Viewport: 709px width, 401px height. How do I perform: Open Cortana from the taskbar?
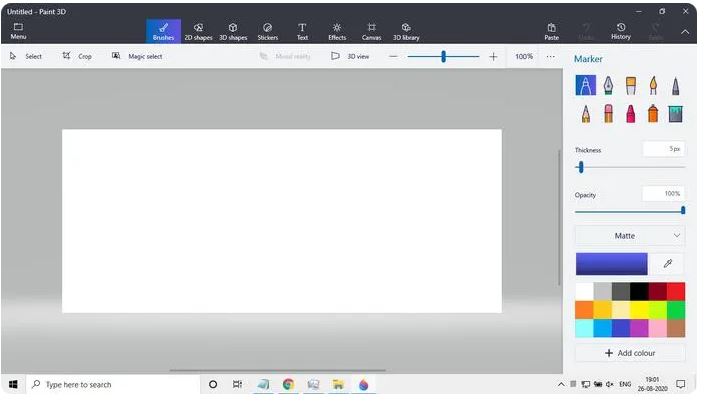213,384
